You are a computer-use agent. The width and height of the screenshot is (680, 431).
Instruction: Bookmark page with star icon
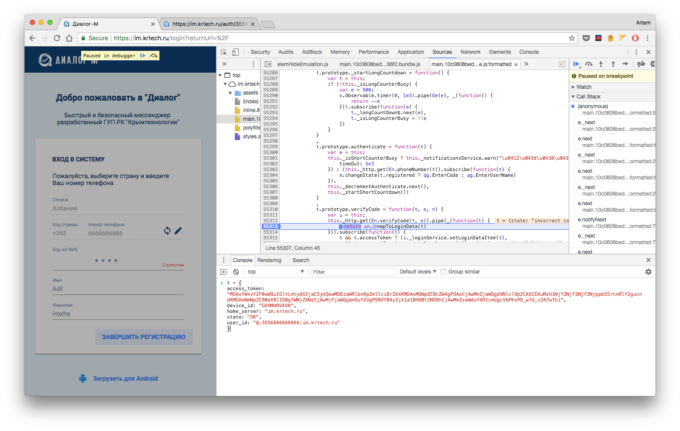pos(572,38)
